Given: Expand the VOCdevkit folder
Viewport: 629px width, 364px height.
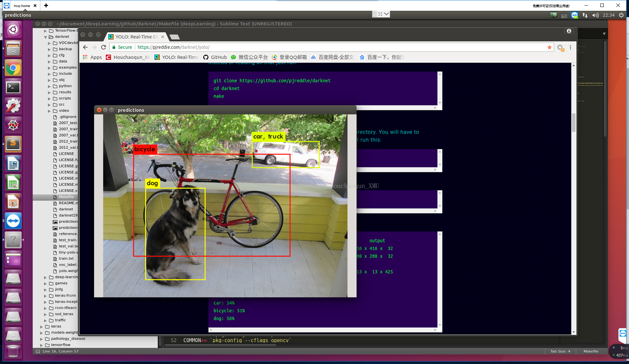Looking at the screenshot, I should pos(49,43).
